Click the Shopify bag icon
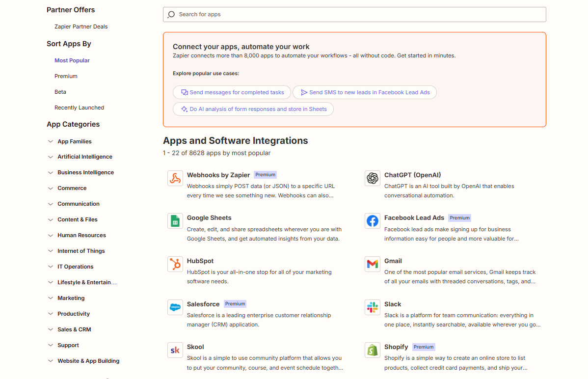588x379 pixels. click(x=373, y=350)
